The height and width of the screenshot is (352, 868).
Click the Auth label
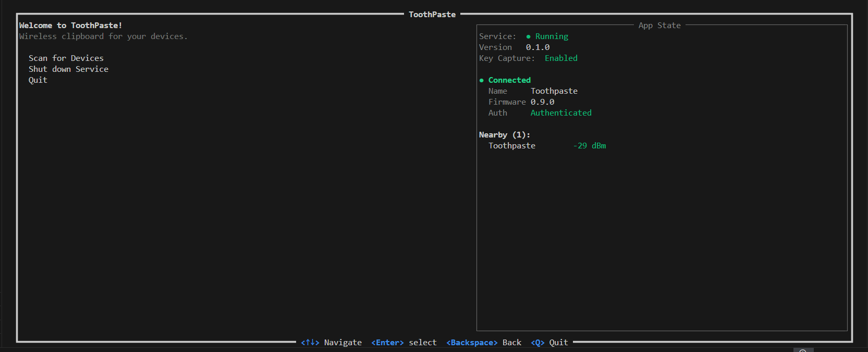(498, 113)
